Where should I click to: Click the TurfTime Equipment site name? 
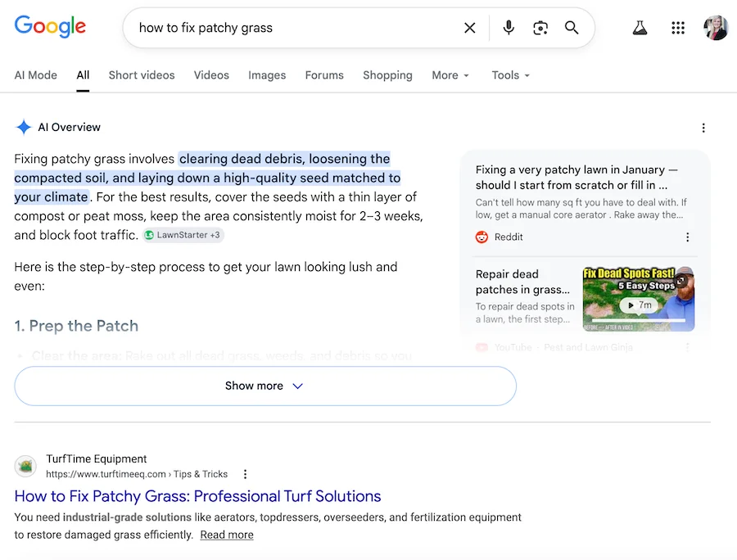pos(97,458)
